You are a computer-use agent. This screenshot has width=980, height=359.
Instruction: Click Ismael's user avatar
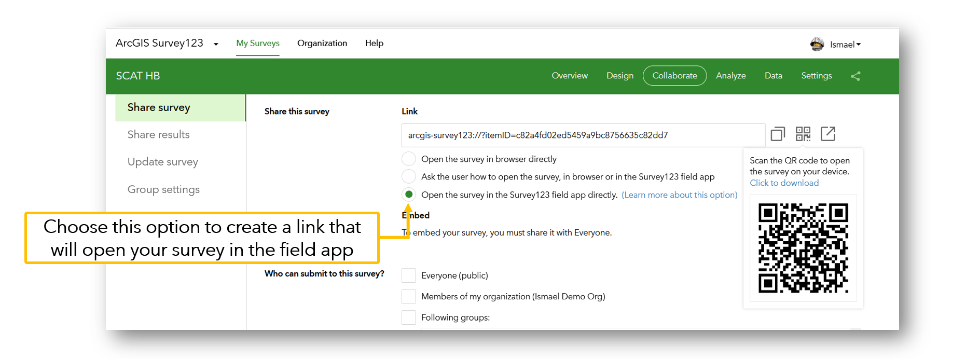click(x=817, y=44)
